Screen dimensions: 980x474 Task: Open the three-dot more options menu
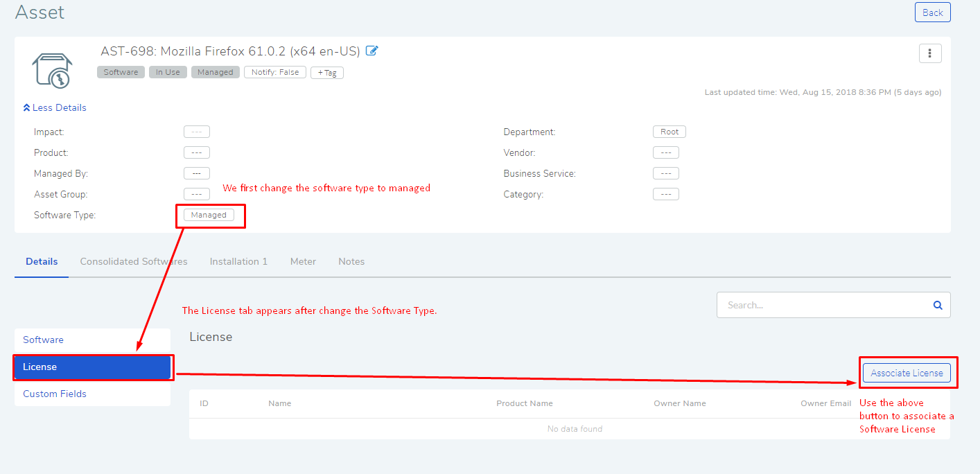(930, 53)
